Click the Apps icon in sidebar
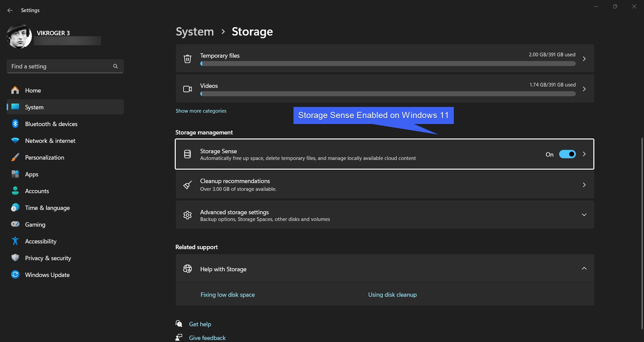The width and height of the screenshot is (644, 342). [x=15, y=174]
